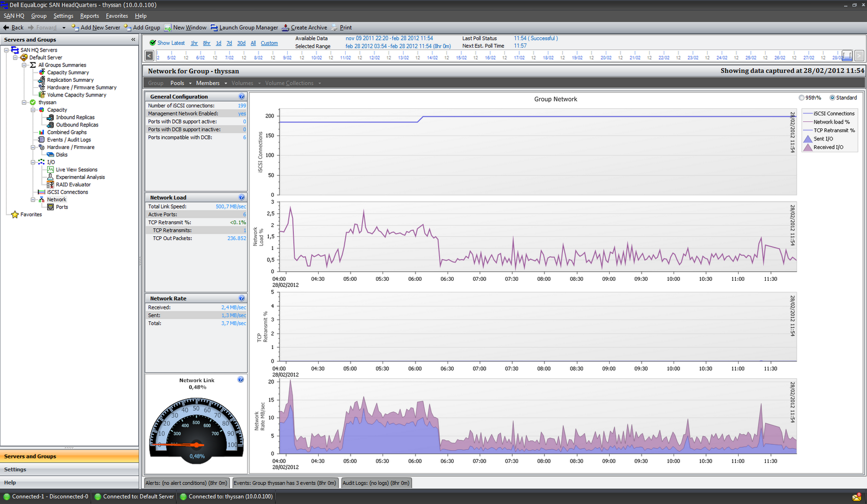The image size is (867, 504).
Task: Collapse the SAN HQ Servers tree node
Action: [7, 50]
